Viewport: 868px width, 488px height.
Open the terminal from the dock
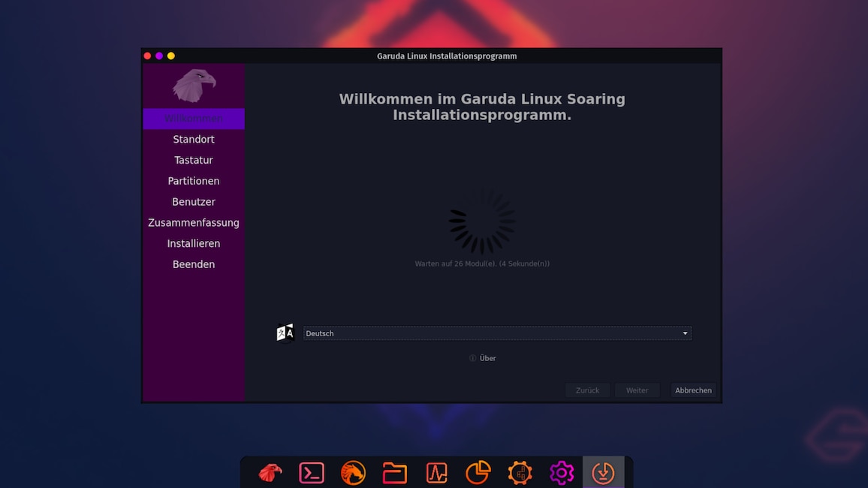(311, 473)
